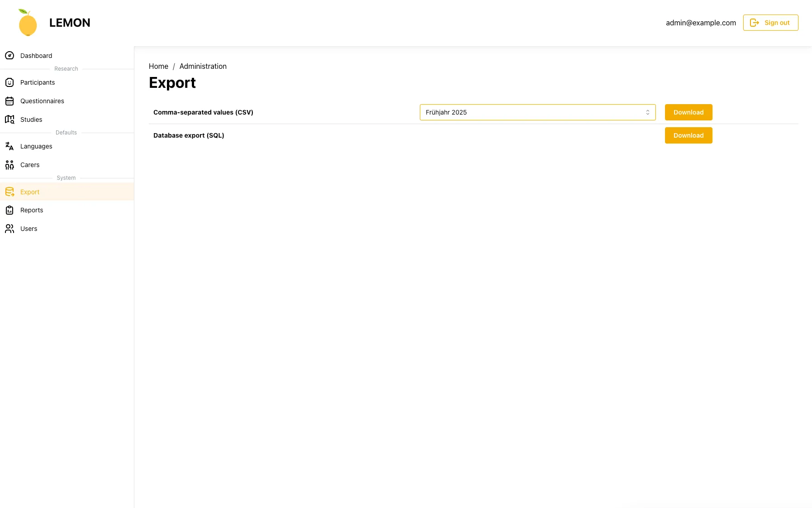Open Questionnaires via its calendar icon
812x508 pixels.
click(10, 101)
